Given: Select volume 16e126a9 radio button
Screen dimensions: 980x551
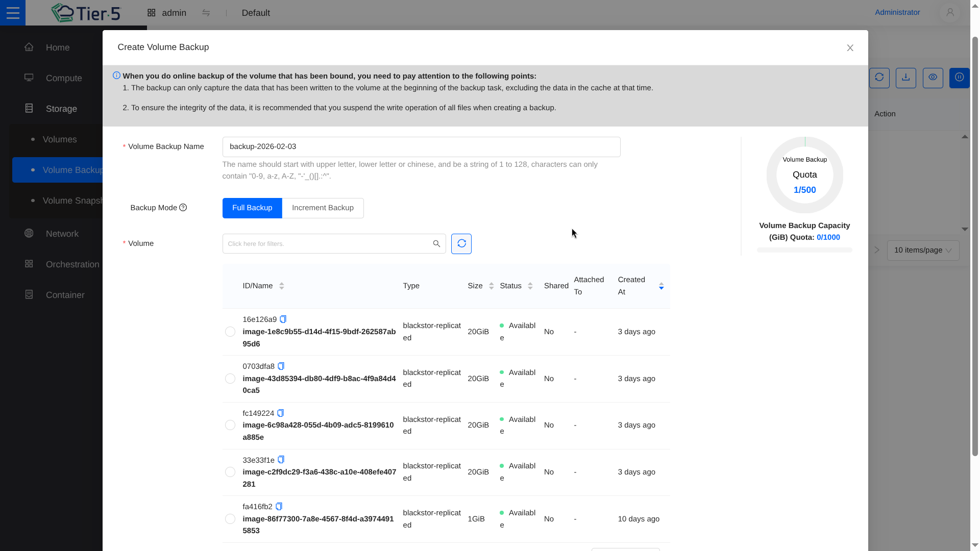Looking at the screenshot, I should (x=230, y=332).
